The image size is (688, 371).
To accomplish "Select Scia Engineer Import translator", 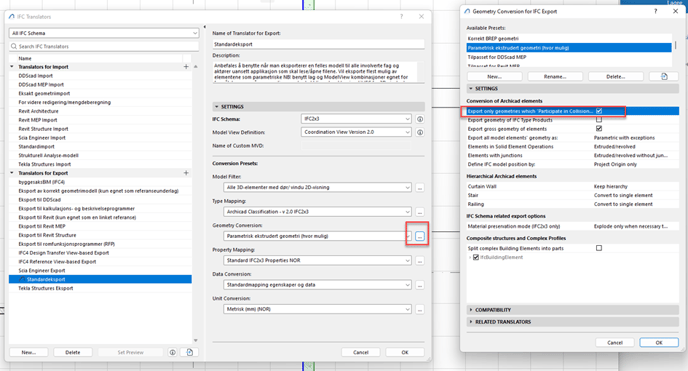I will (x=100, y=138).
